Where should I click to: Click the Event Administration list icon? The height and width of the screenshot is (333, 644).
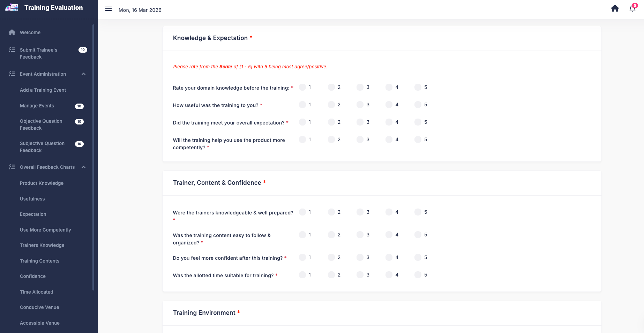click(12, 74)
